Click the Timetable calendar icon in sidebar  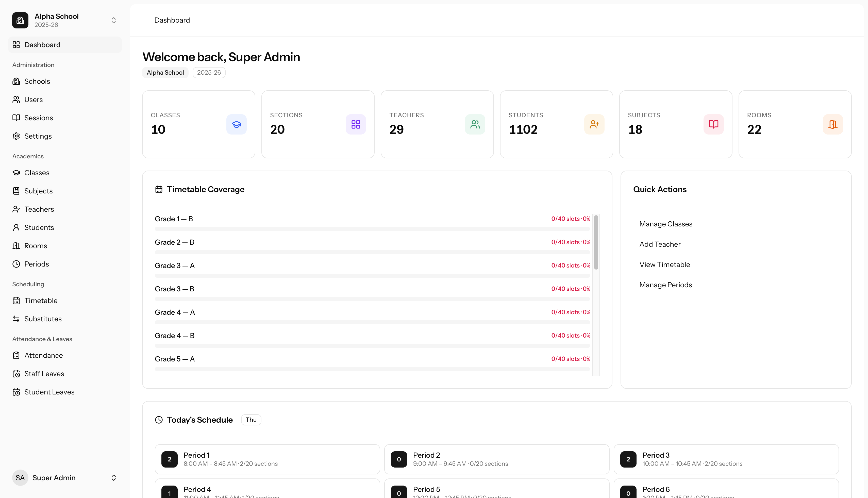[16, 300]
